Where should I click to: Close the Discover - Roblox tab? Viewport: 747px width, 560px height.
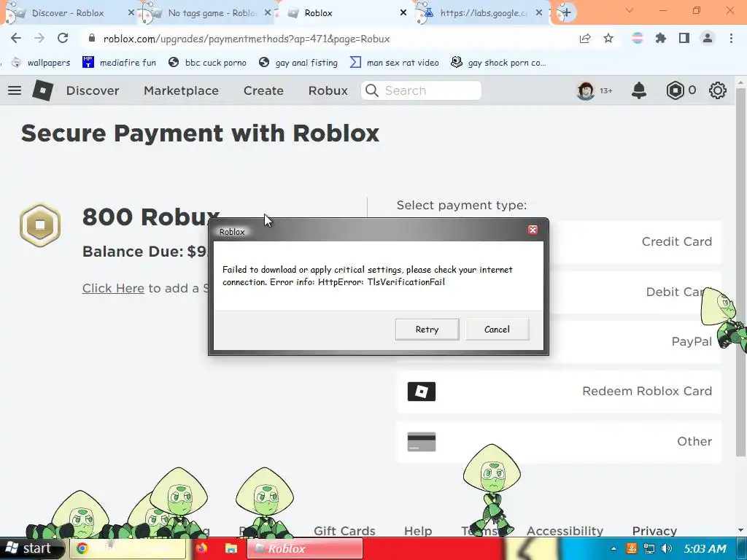coord(131,13)
